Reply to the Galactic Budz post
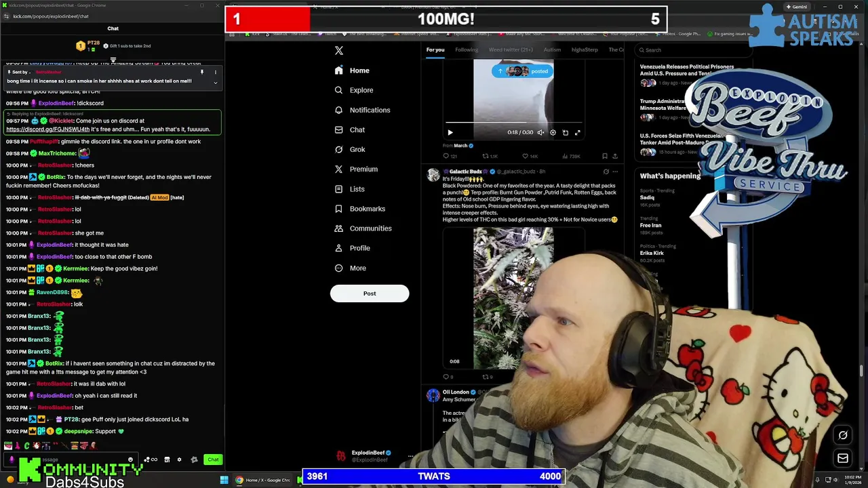 point(448,377)
